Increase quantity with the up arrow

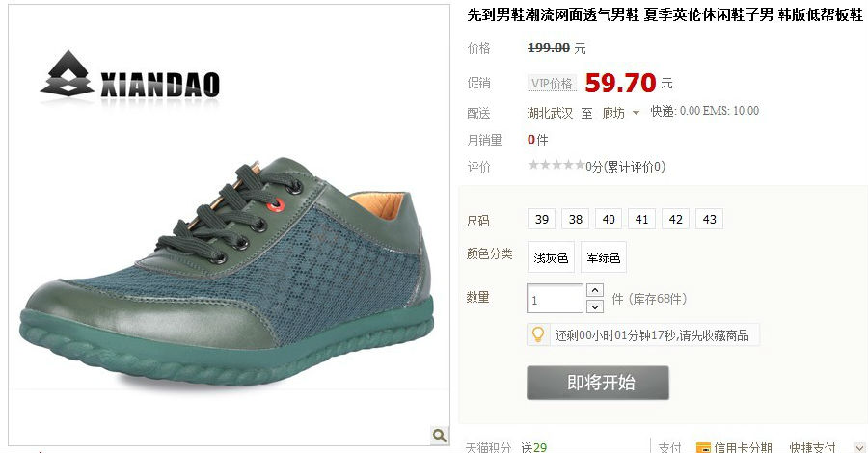coord(594,290)
